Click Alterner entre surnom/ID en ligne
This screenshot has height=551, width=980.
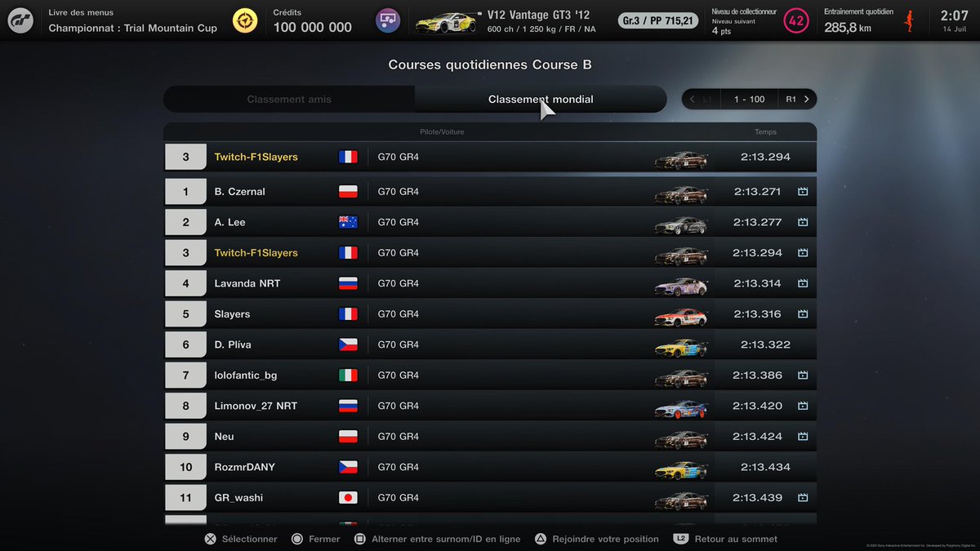[x=437, y=539]
